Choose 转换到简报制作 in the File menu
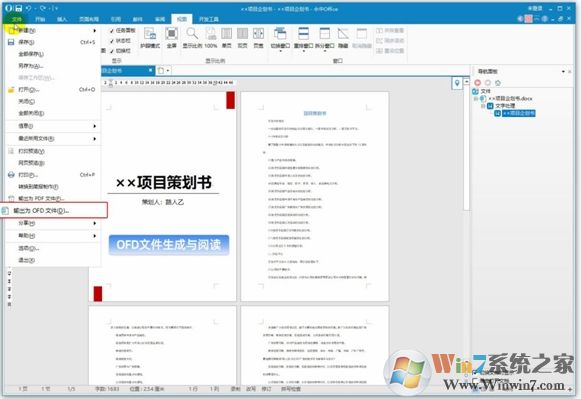The width and height of the screenshot is (581, 399). [x=52, y=187]
